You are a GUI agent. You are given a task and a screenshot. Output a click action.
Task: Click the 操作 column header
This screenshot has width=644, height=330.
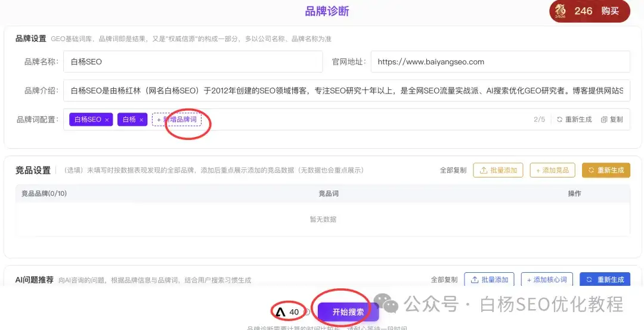pos(574,194)
